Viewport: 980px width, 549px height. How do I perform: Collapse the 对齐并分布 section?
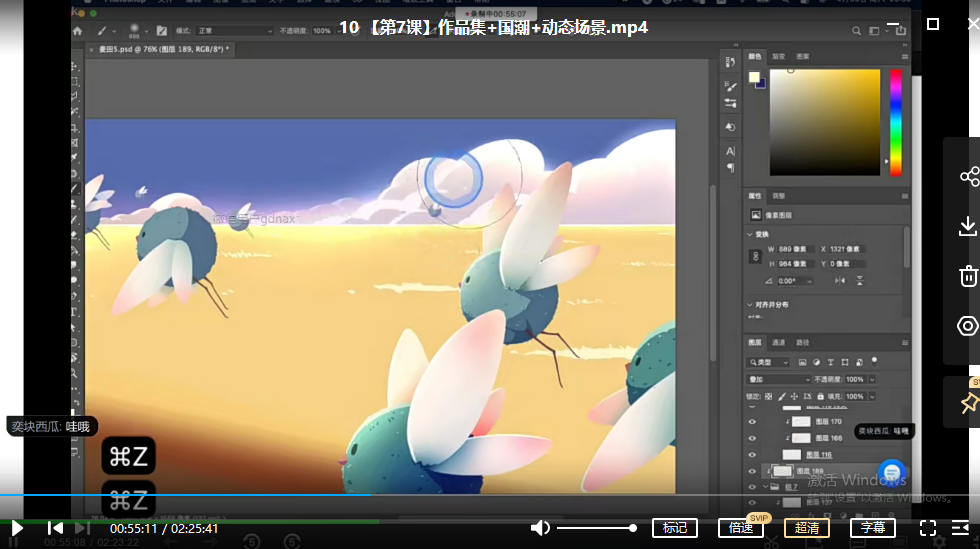751,305
